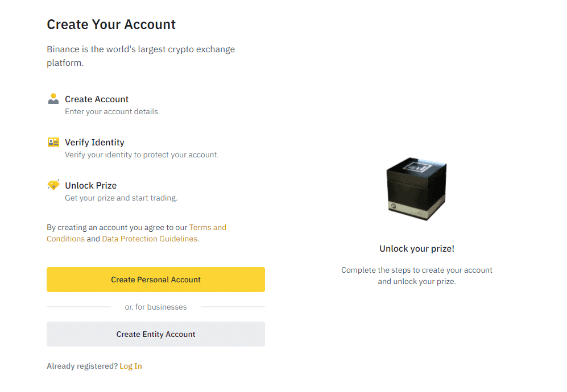Select the Create Account step label
567x392 pixels.
97,99
